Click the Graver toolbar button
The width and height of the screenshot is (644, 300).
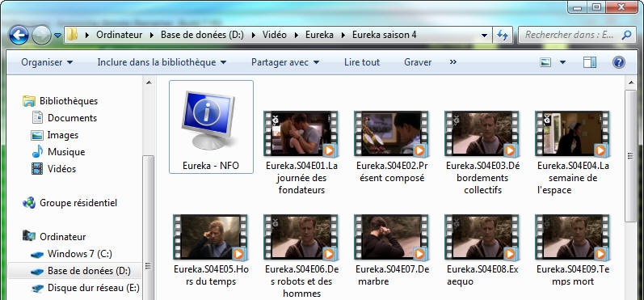(x=418, y=62)
